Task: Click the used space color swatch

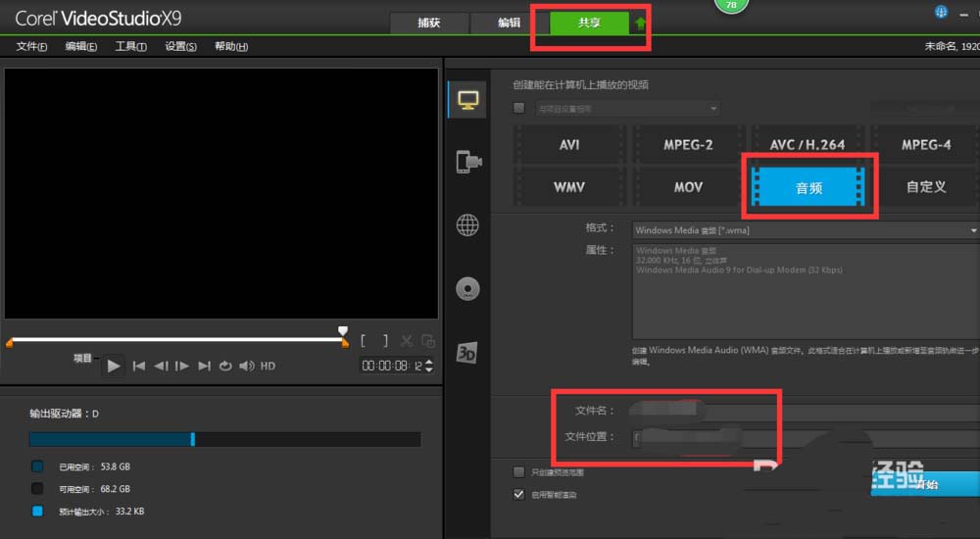Action: coord(37,466)
